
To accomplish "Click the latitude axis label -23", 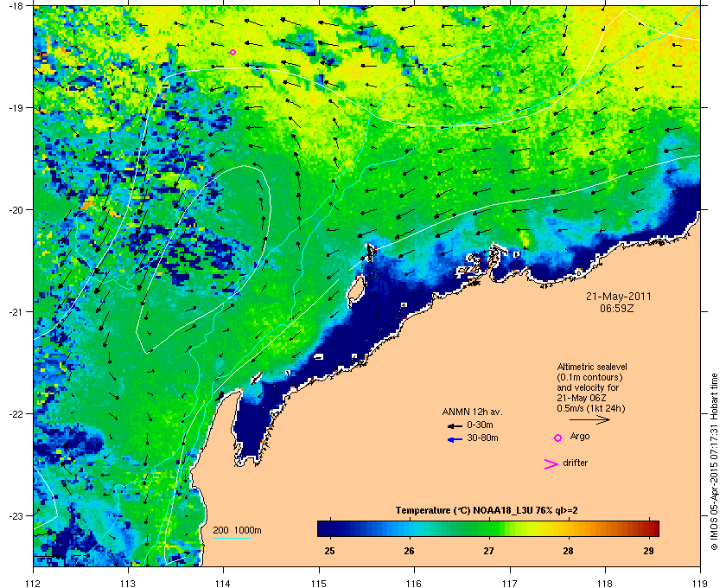I will point(16,515).
